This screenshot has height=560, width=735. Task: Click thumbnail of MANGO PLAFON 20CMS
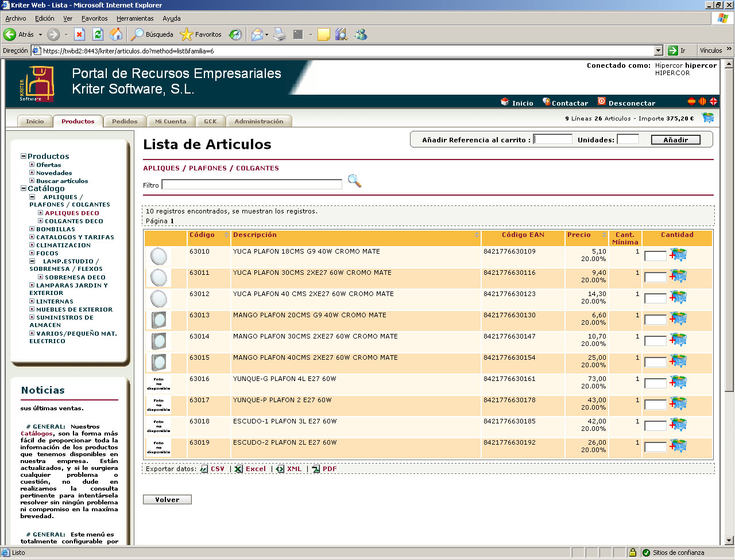click(158, 320)
